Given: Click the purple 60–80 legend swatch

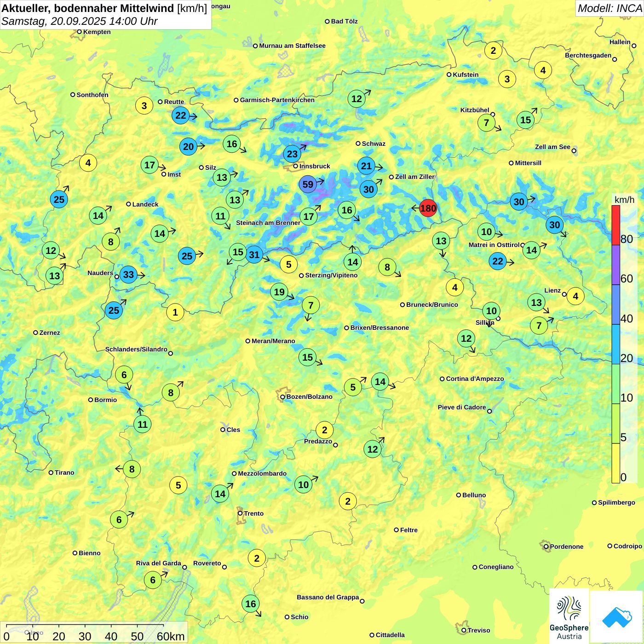Looking at the screenshot, I should (615, 265).
